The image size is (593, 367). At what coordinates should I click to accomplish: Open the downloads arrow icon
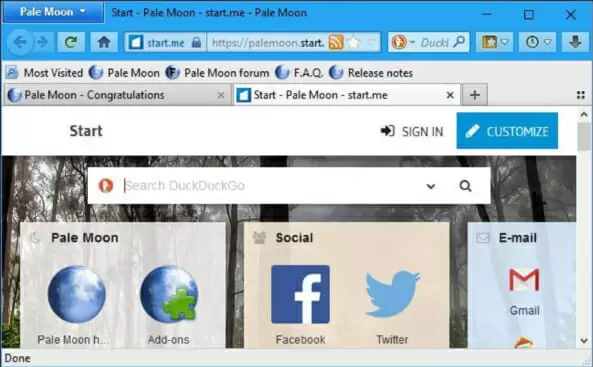tap(575, 42)
